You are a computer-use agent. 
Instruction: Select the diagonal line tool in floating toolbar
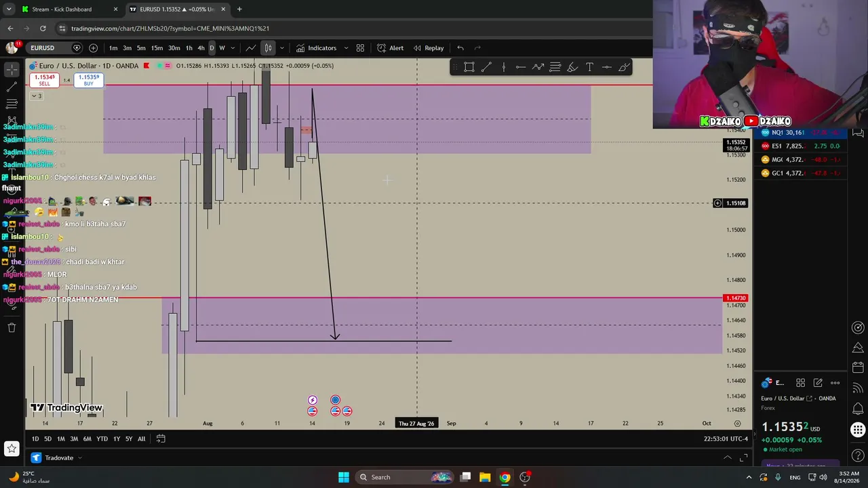(x=486, y=67)
